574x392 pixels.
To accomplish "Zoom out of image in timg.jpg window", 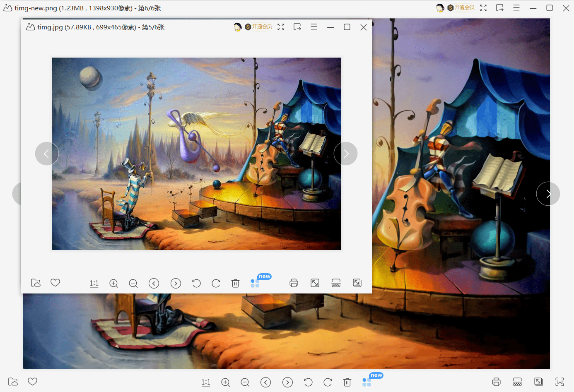I will 133,284.
